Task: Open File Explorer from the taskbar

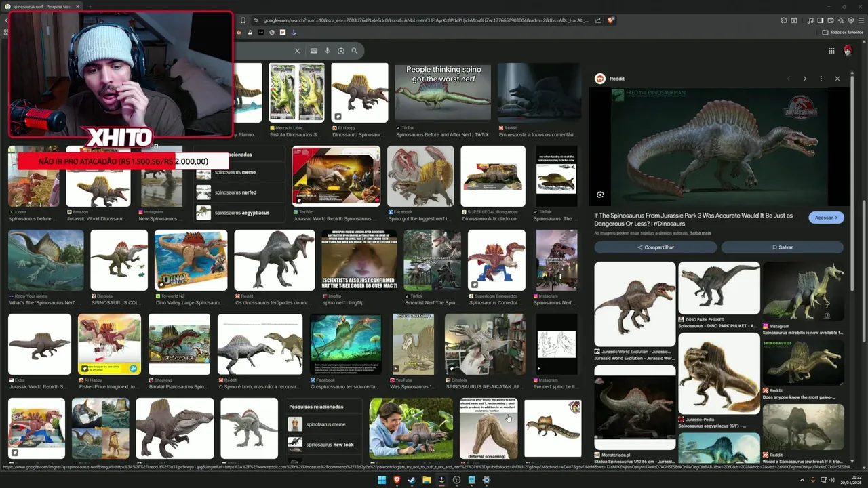Action: click(x=427, y=480)
